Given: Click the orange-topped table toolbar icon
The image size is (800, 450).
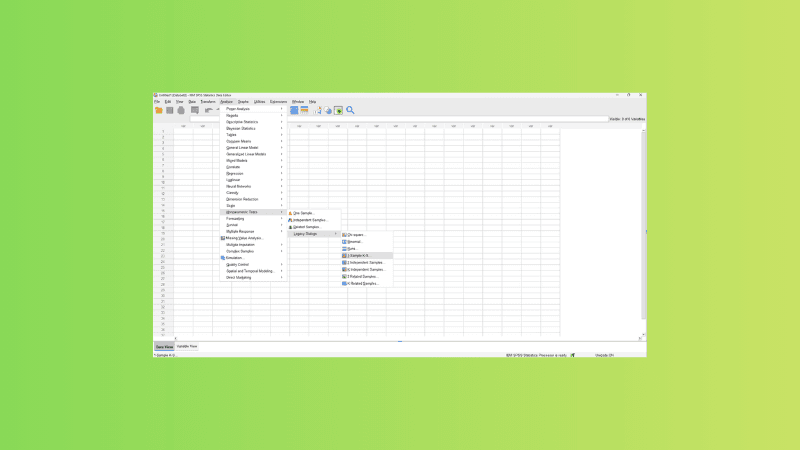Looking at the screenshot, I should (305, 110).
